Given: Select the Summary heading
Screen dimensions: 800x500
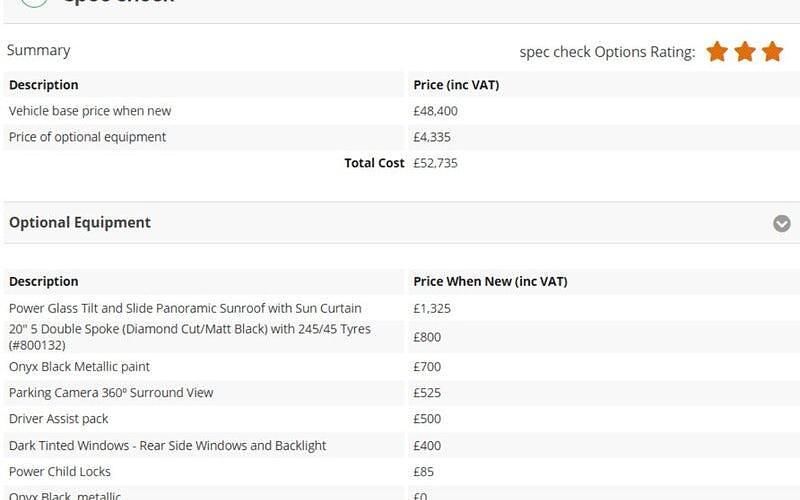Looking at the screenshot, I should click(x=38, y=51).
